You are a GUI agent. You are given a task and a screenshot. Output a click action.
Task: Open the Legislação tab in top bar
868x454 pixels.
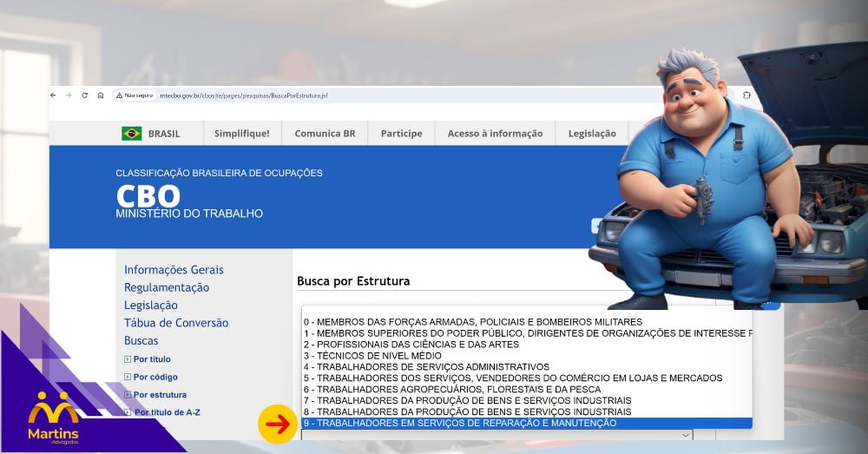point(592,134)
